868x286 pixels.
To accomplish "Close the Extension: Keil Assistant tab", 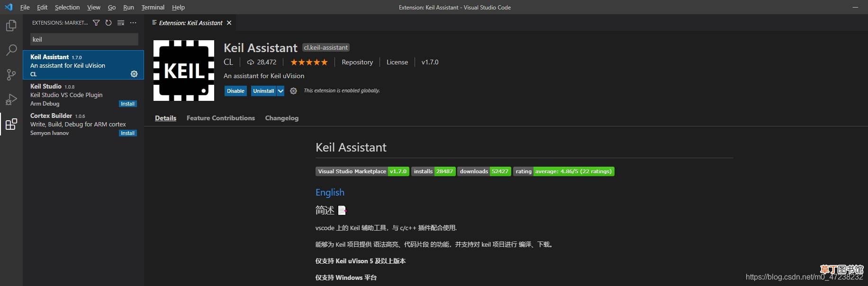I will 229,23.
